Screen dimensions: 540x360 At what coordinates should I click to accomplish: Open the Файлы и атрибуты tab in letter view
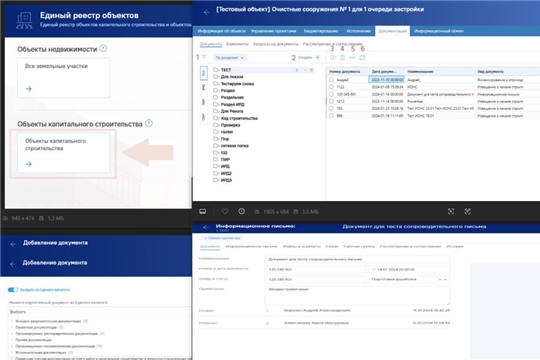pos(302,246)
